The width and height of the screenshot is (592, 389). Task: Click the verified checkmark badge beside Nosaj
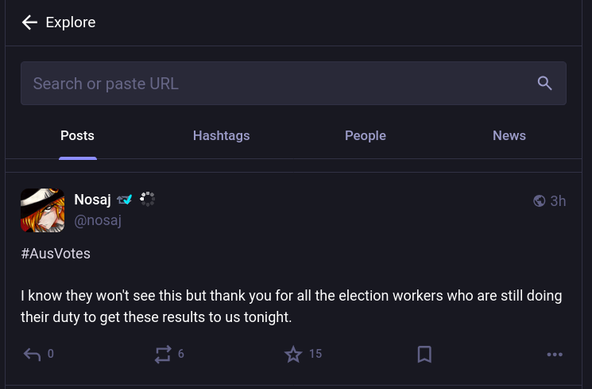125,199
